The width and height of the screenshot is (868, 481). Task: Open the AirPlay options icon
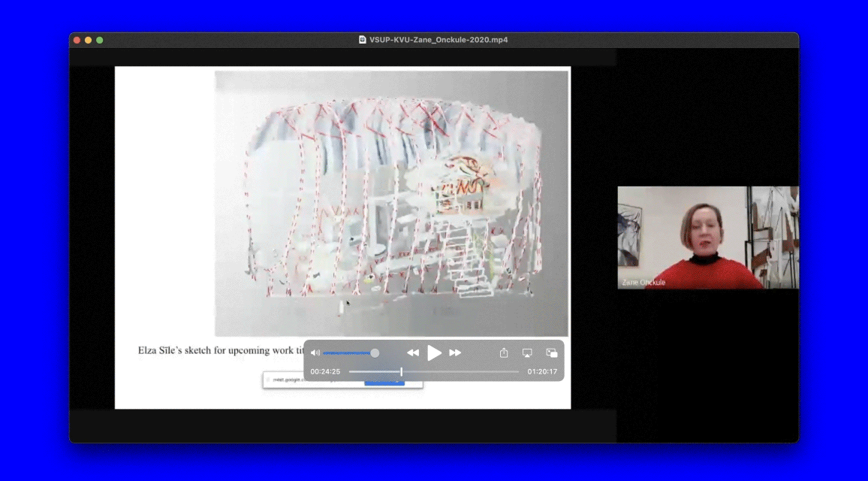(x=527, y=352)
